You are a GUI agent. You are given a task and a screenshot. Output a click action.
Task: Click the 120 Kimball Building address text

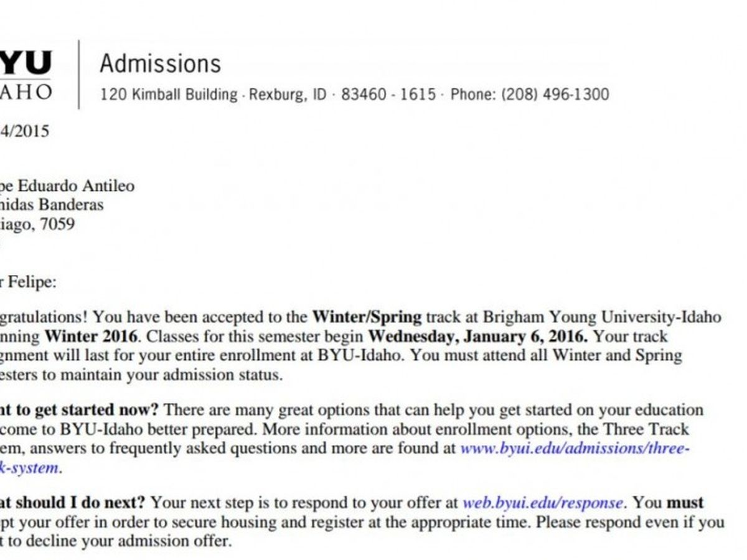click(169, 95)
